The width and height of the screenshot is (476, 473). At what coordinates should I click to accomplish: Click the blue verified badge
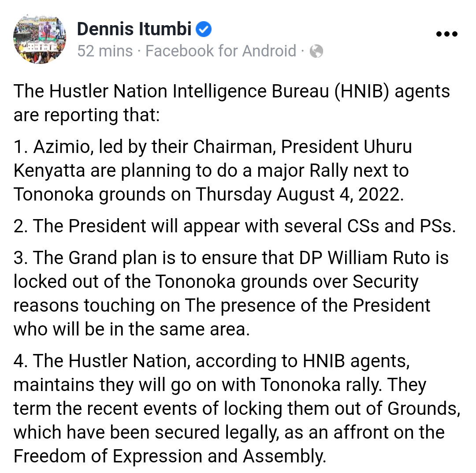pyautogui.click(x=204, y=30)
